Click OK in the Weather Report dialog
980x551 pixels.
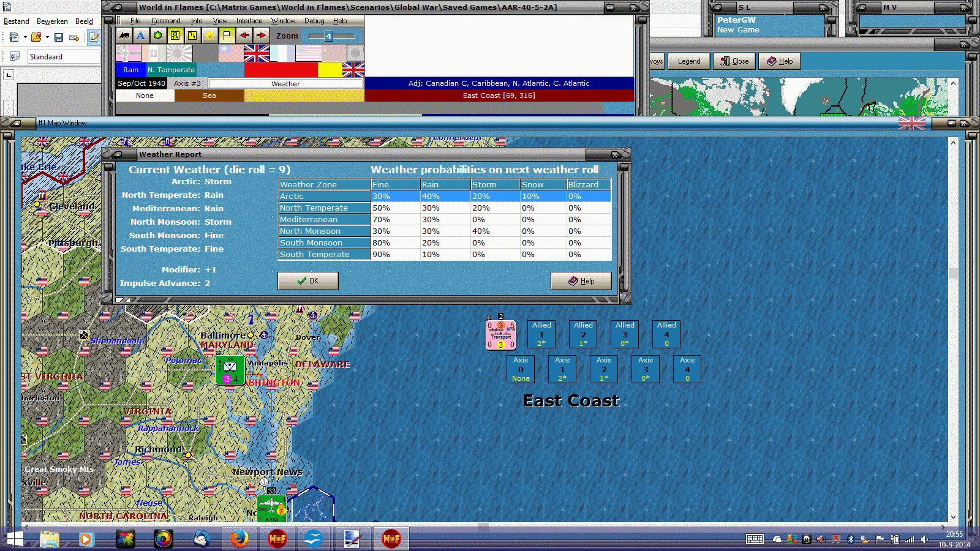point(308,281)
